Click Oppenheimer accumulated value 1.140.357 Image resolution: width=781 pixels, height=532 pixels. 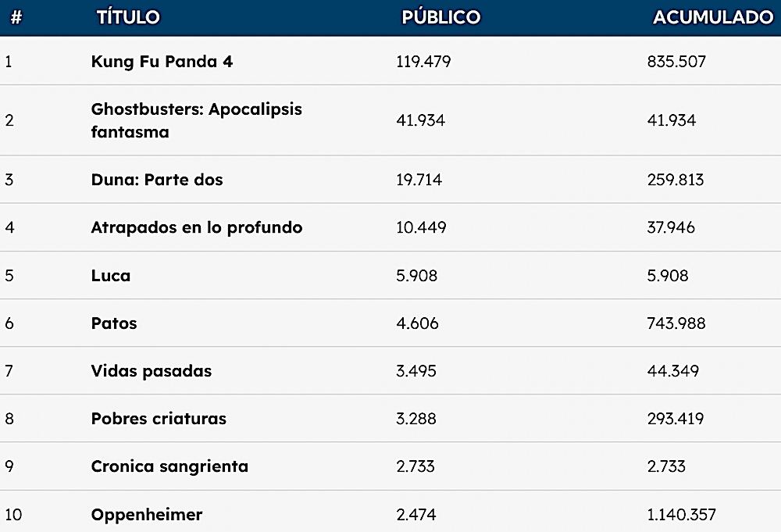coord(681,515)
